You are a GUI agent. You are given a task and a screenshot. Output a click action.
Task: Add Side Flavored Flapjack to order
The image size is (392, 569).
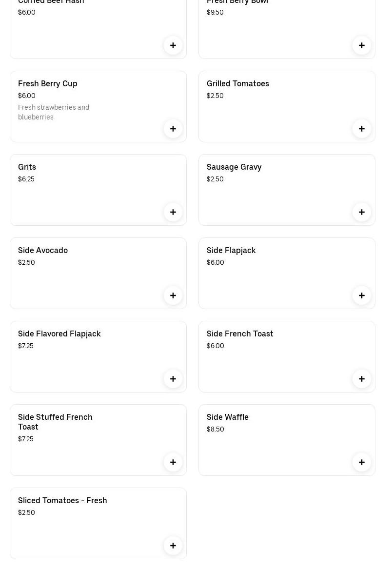click(x=173, y=379)
